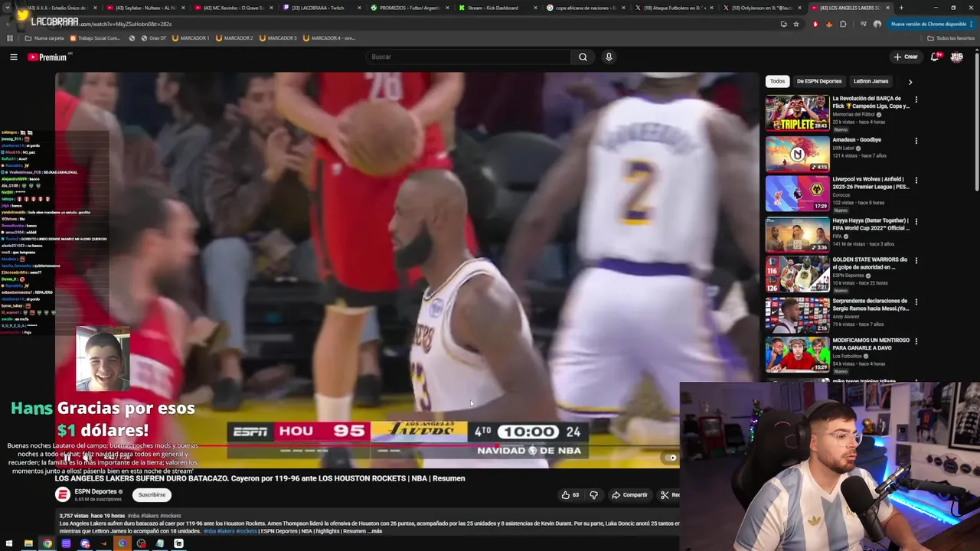
Task: Click the Clip scissors button
Action: click(x=668, y=495)
